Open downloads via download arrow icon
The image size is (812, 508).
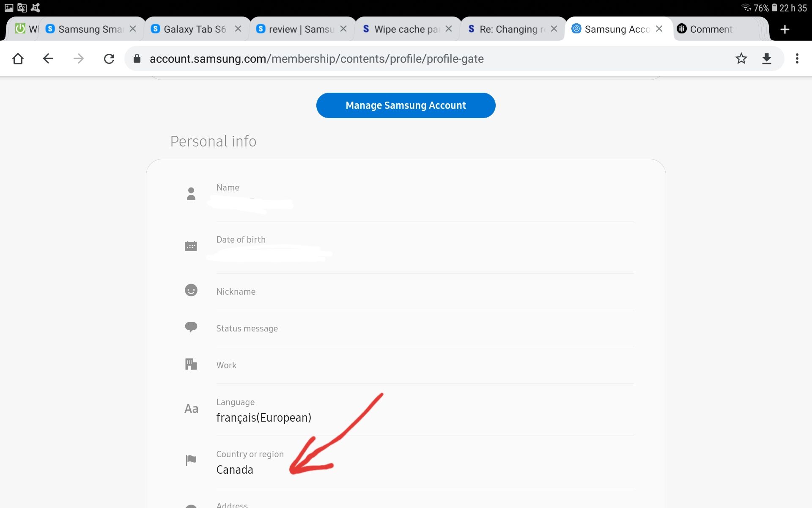766,58
